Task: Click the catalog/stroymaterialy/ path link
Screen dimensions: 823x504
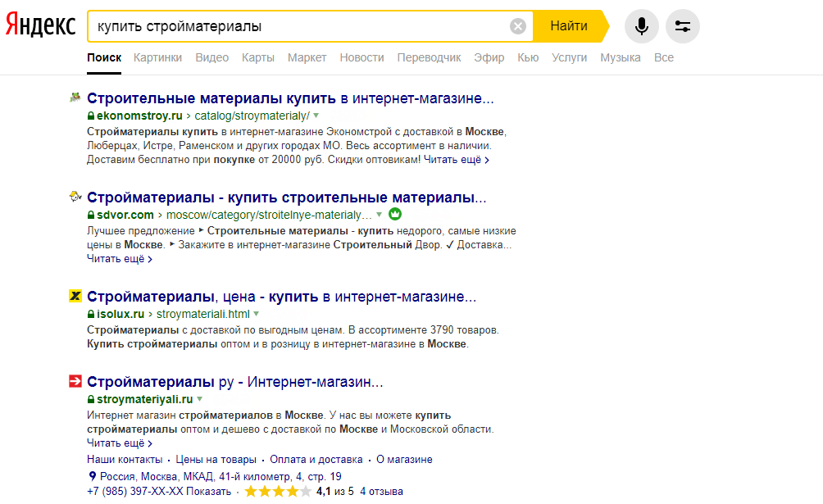Action: 252,116
